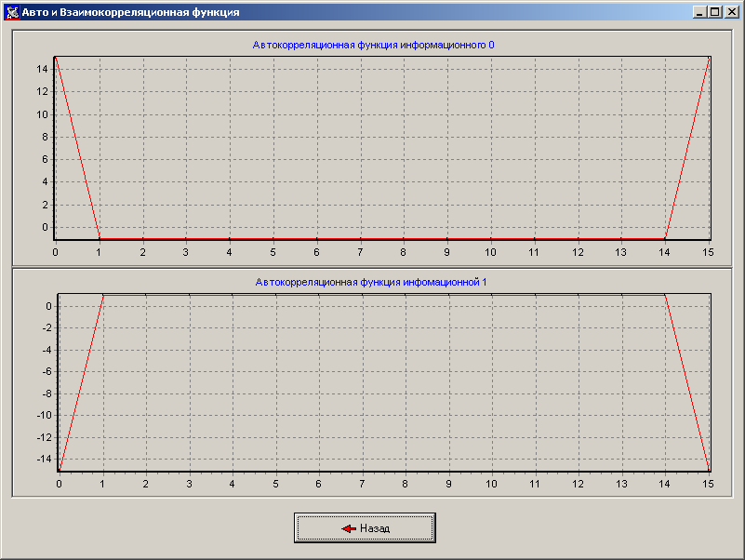This screenshot has width=745, height=560.
Task: Click the title 'Автокорреляционная функция информационного 0'
Action: tap(374, 46)
